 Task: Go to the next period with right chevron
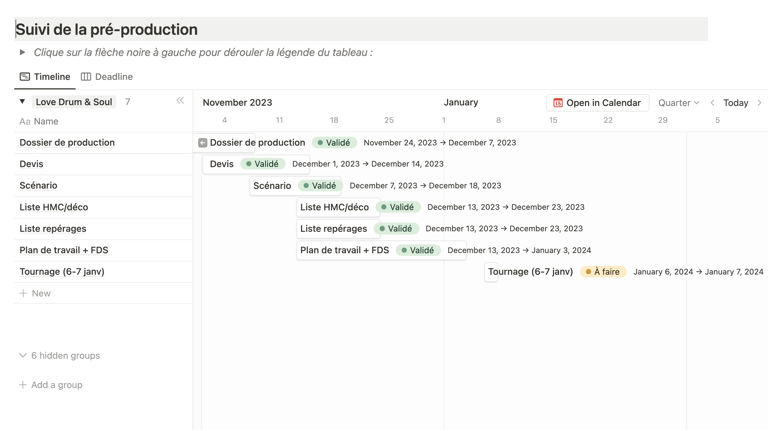pos(759,103)
